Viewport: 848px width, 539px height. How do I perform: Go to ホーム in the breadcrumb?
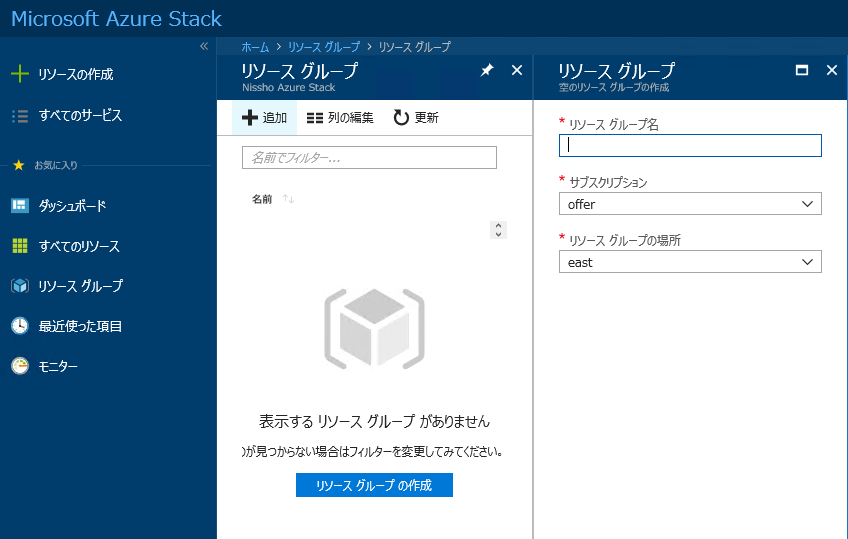(x=255, y=47)
